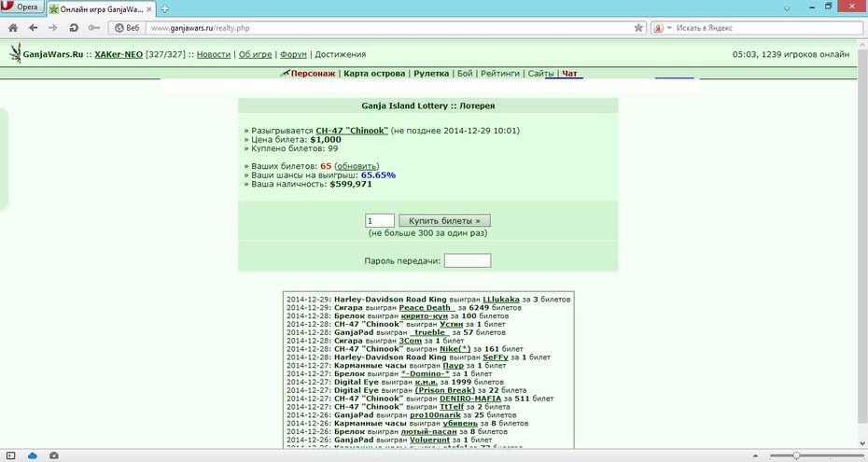Open the Бой menu item
This screenshot has height=462, width=868.
point(465,73)
